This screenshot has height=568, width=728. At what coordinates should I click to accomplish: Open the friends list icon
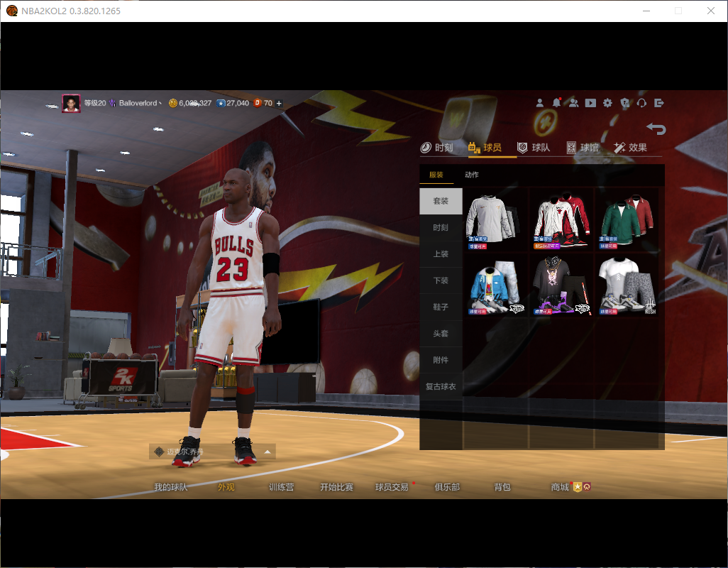point(573,103)
